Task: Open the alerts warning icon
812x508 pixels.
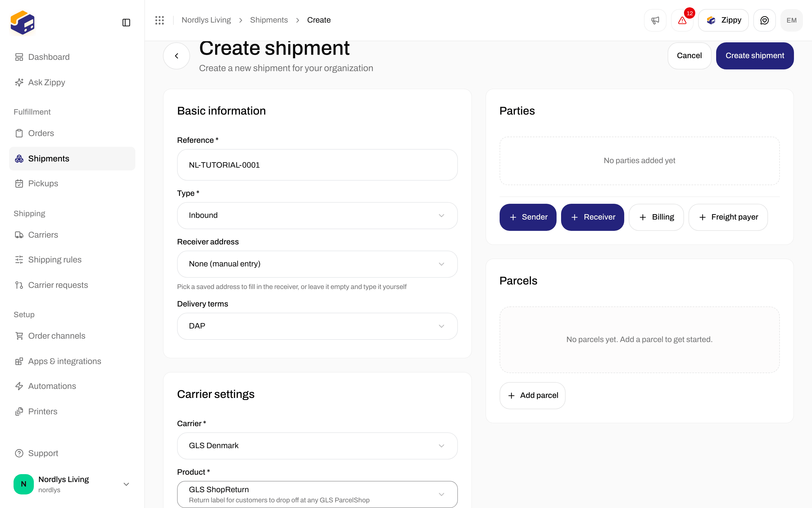Action: coord(682,20)
